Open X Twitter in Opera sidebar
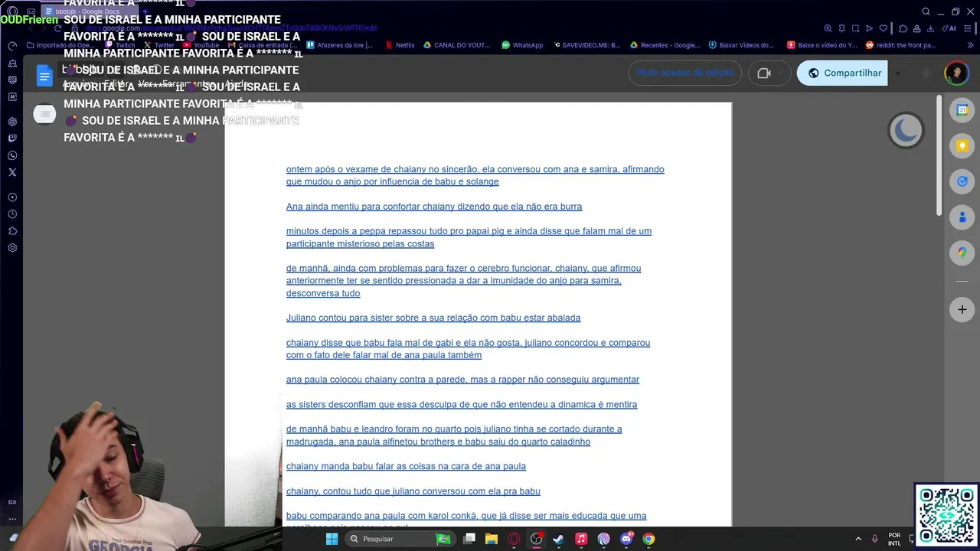This screenshot has height=551, width=980. pyautogui.click(x=12, y=172)
